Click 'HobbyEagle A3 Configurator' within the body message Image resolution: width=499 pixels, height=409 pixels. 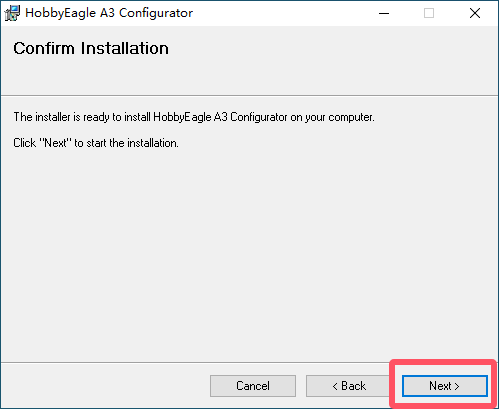(x=220, y=117)
